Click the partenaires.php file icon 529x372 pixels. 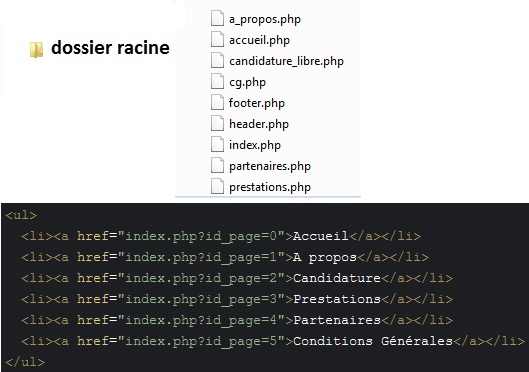pos(217,165)
